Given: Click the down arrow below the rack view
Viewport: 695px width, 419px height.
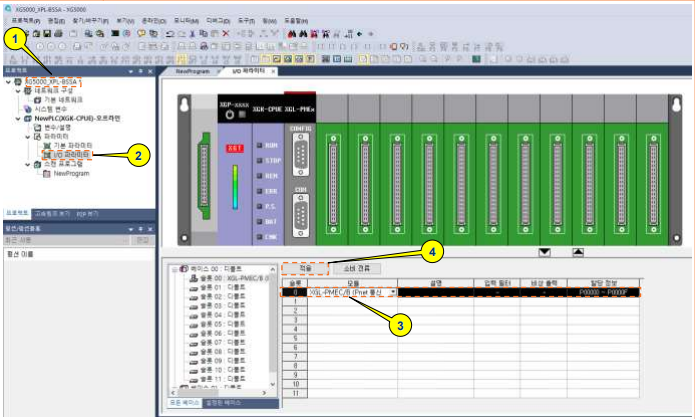Looking at the screenshot, I should tap(545, 252).
